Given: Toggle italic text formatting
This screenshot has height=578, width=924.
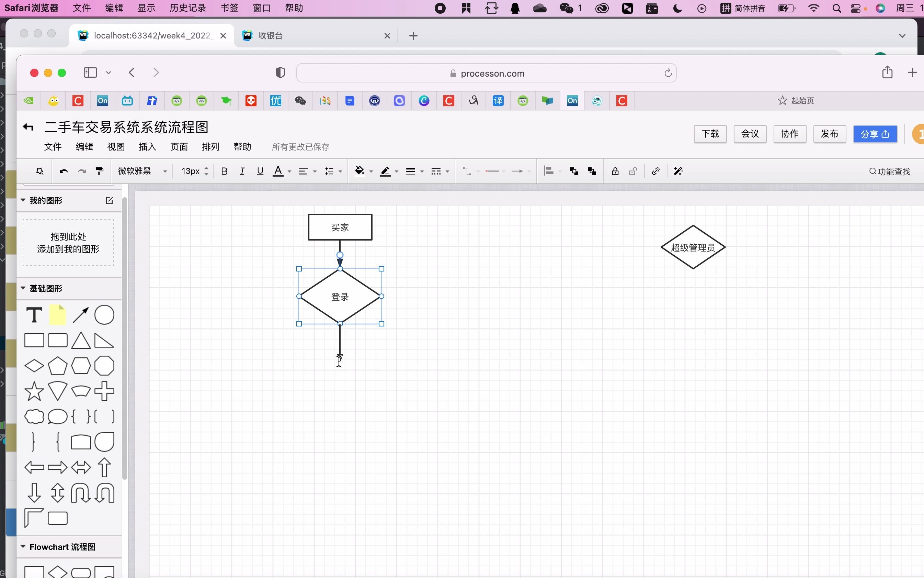Looking at the screenshot, I should click(242, 171).
